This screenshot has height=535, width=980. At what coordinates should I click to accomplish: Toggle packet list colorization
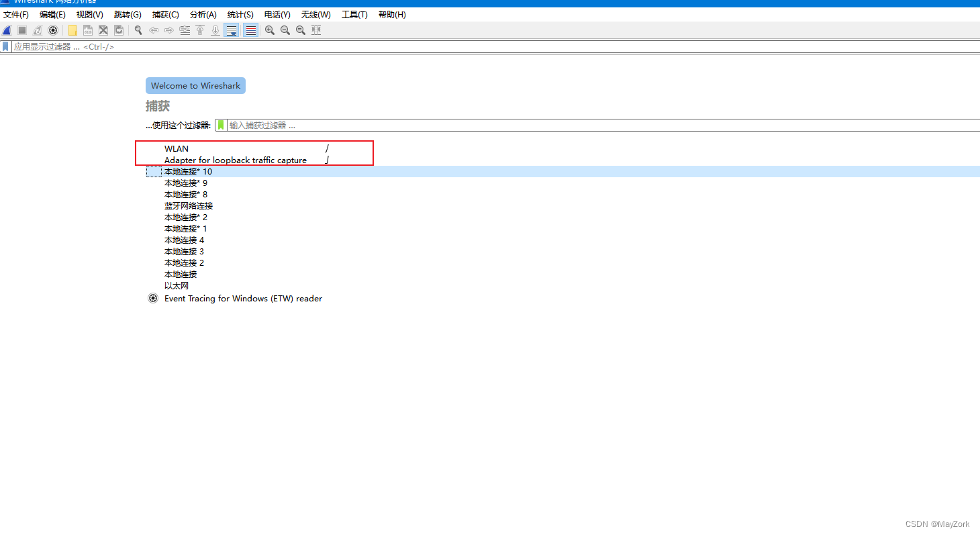tap(251, 30)
